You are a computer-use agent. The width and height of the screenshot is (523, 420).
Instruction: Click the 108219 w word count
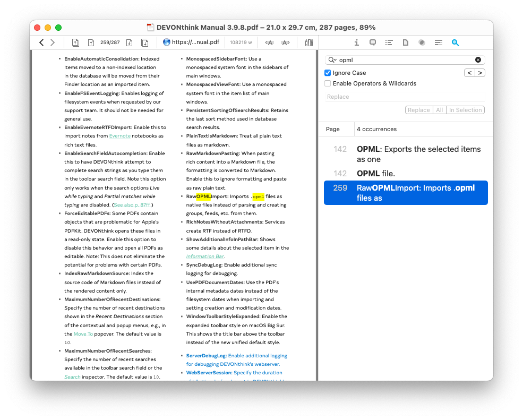tap(241, 42)
